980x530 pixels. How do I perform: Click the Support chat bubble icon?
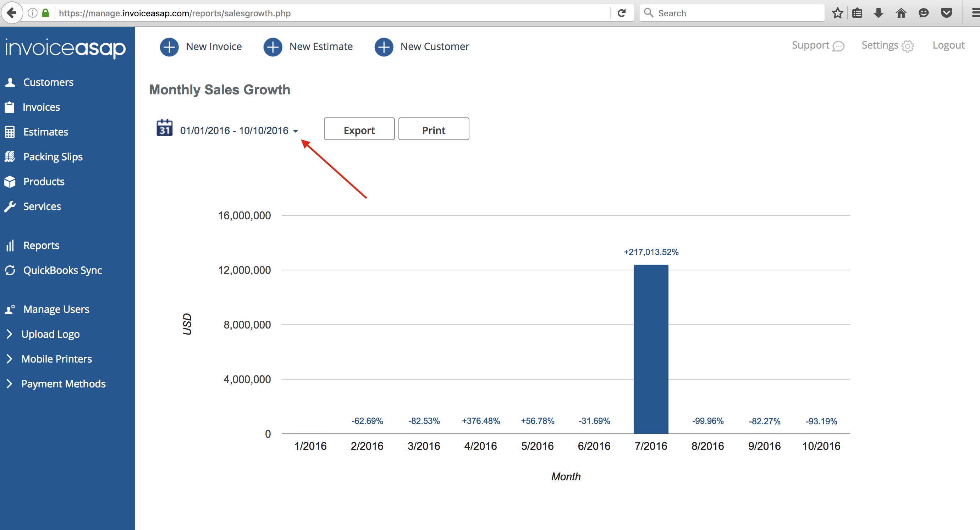[x=838, y=46]
